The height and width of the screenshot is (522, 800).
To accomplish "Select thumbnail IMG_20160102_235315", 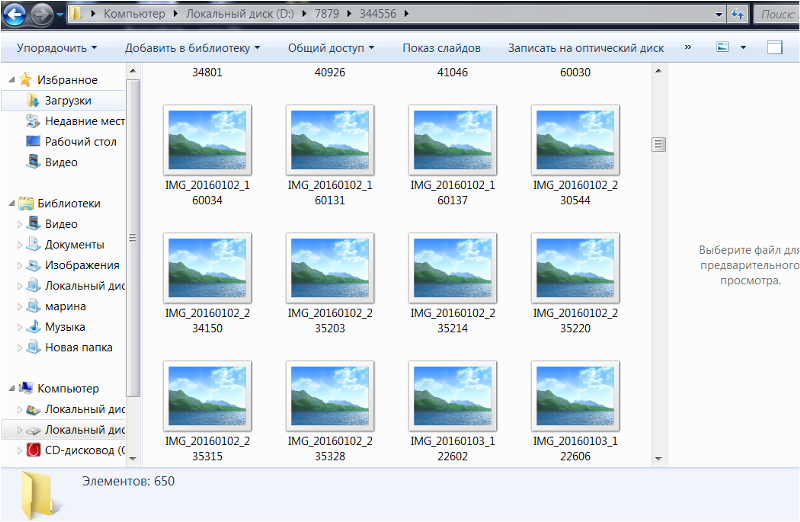I will [207, 396].
